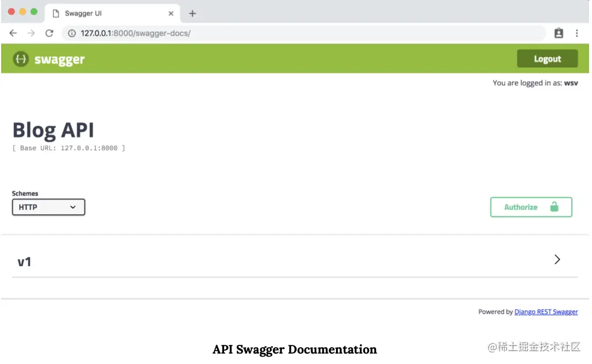
Task: Click the Logout button
Action: 547,59
